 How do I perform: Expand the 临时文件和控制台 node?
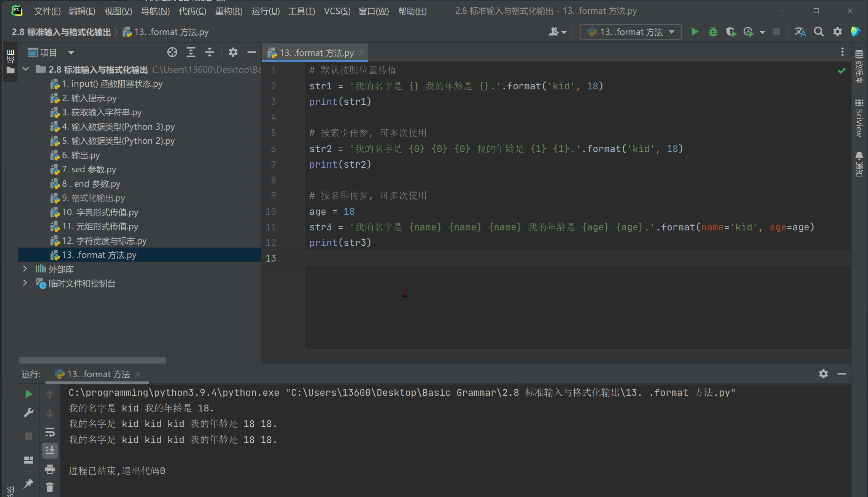coord(25,283)
